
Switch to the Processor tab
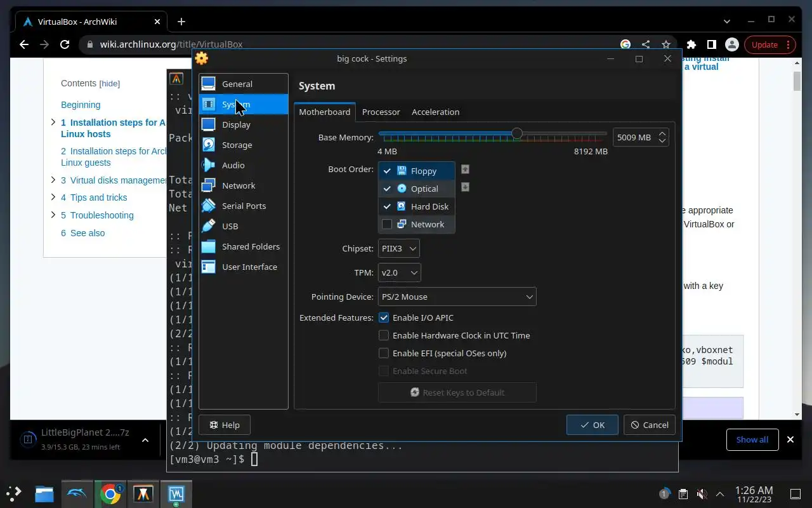pyautogui.click(x=381, y=112)
